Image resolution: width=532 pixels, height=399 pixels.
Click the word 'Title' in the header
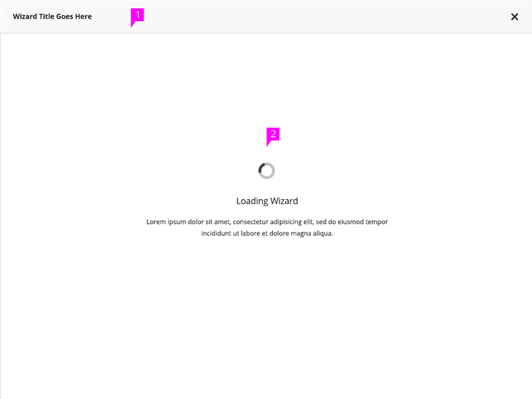[x=46, y=17]
